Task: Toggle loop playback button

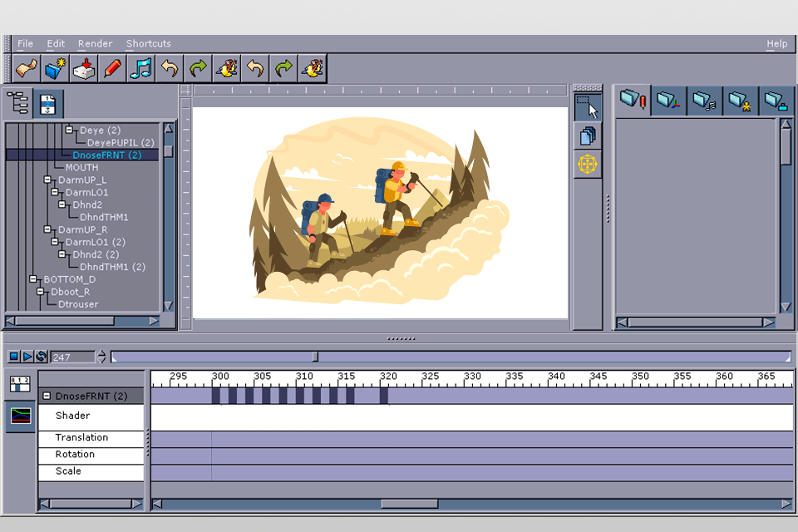Action: [42, 357]
